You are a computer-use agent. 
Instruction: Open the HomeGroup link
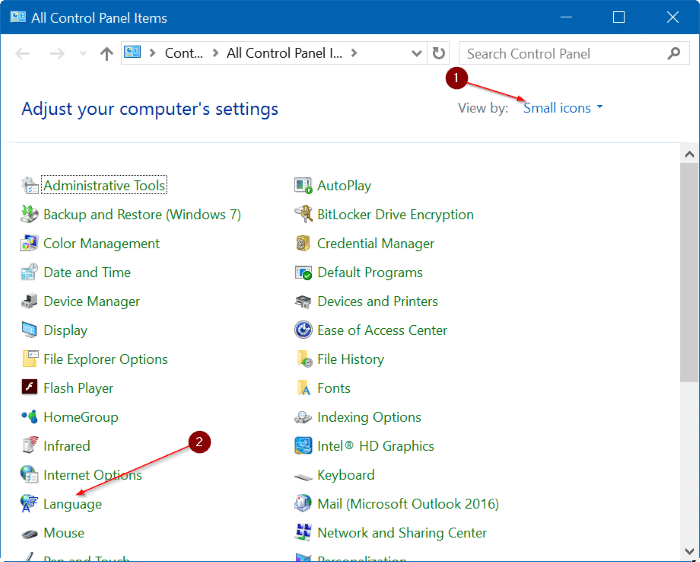[81, 418]
